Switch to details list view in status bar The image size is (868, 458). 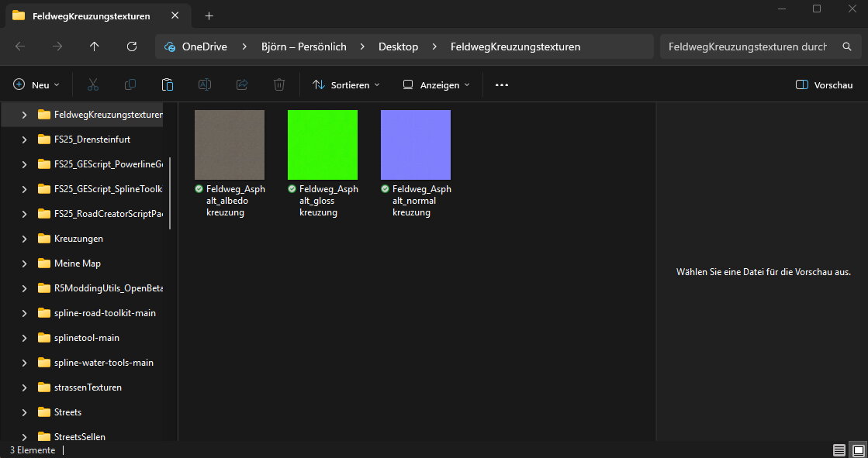pos(839,450)
